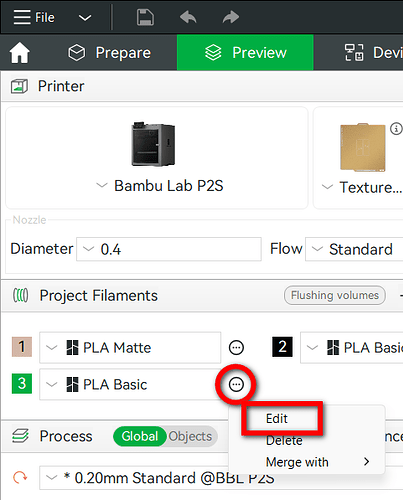Open the nozzle Diameter 0.4 dropdown
Screen dimensions: 403x500
click(x=169, y=249)
